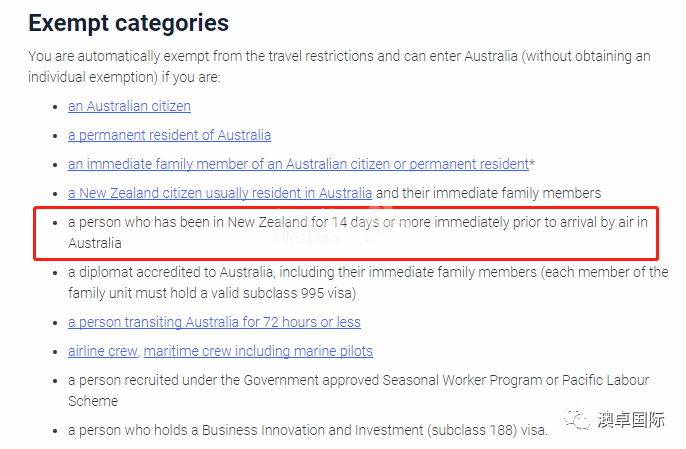
Task: Click 'and their immediate family members' text
Action: click(x=488, y=193)
